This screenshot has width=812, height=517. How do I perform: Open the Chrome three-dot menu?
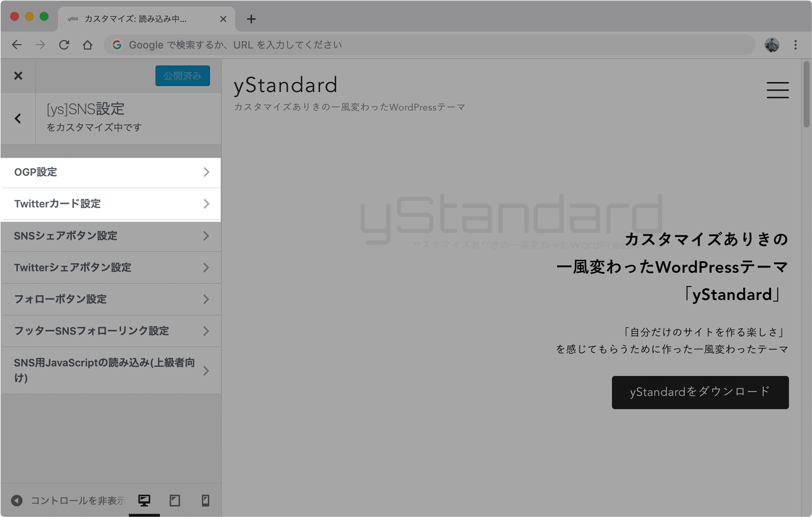coord(795,45)
